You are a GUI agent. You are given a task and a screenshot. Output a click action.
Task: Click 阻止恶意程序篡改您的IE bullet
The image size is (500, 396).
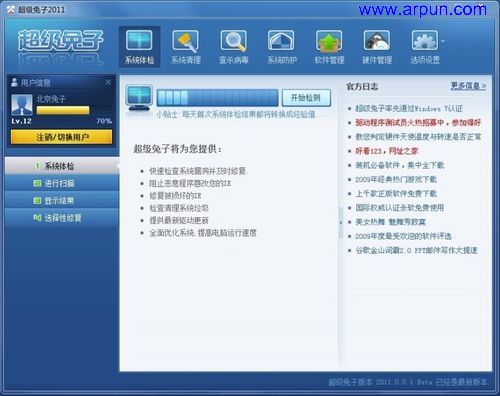(190, 183)
